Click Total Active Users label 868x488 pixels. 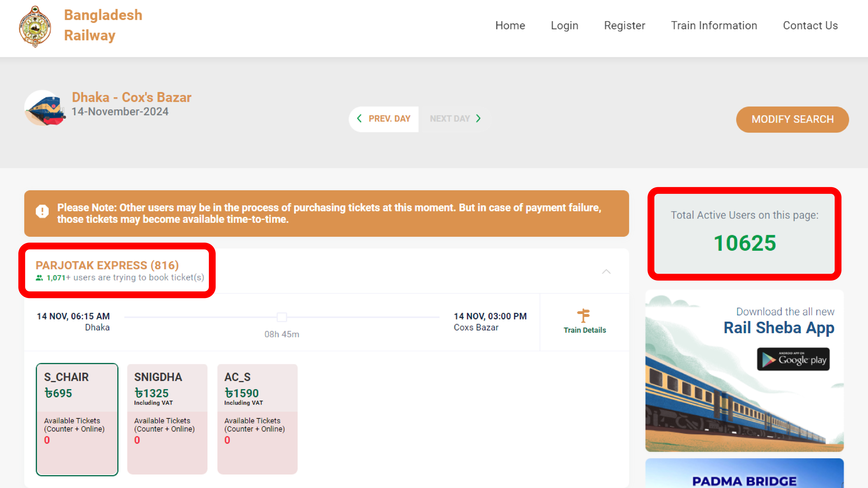tap(744, 215)
